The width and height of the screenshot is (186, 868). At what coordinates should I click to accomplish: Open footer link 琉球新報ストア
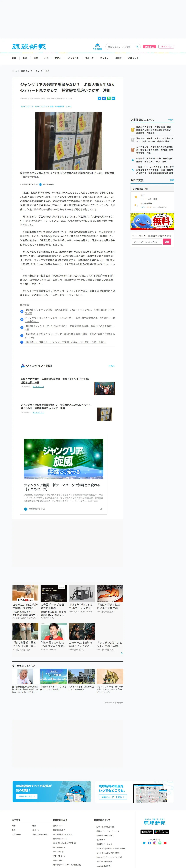59,830
